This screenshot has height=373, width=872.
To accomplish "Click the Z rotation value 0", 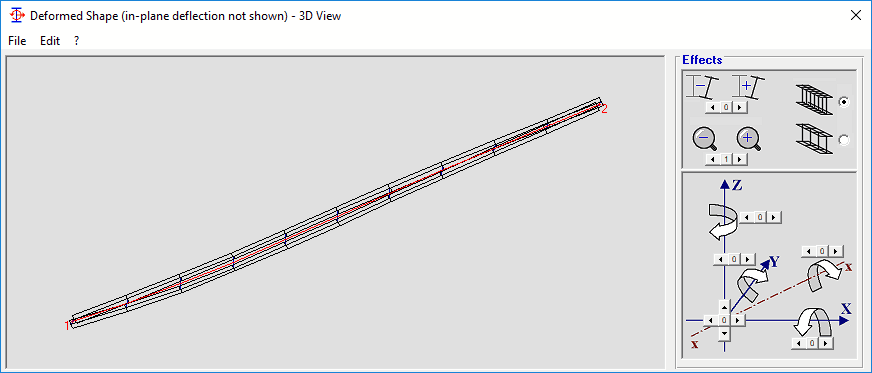I will (761, 217).
